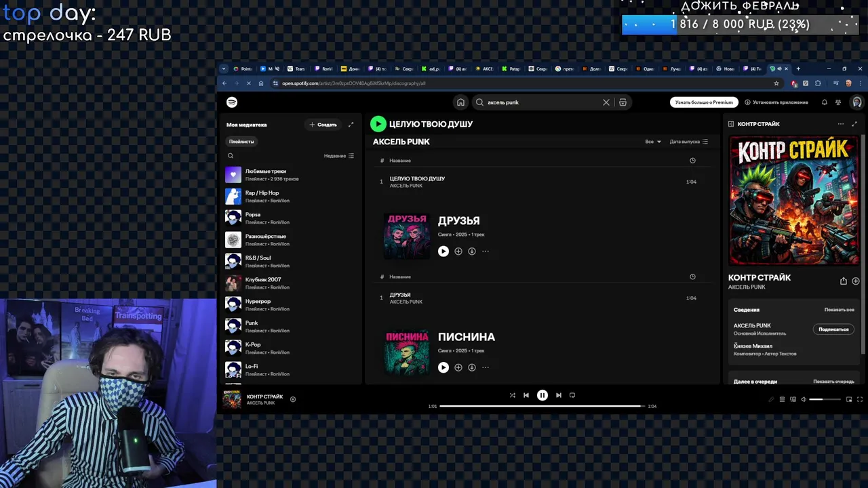Viewport: 868px width, 488px height.
Task: Add КОНТР СТРАЙК to liked songs in panel
Action: click(856, 281)
